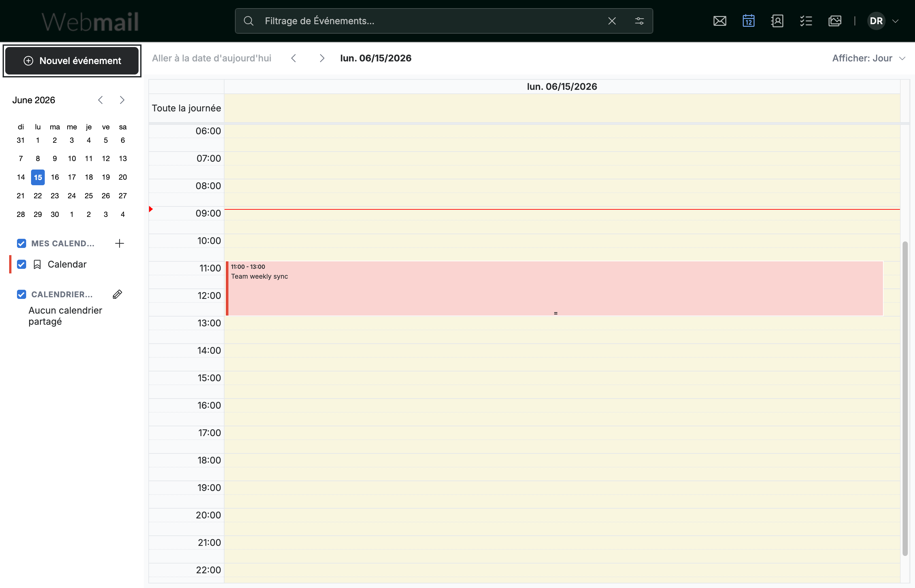915x588 pixels.
Task: Click the 18:00 time slot label
Action: (x=209, y=460)
